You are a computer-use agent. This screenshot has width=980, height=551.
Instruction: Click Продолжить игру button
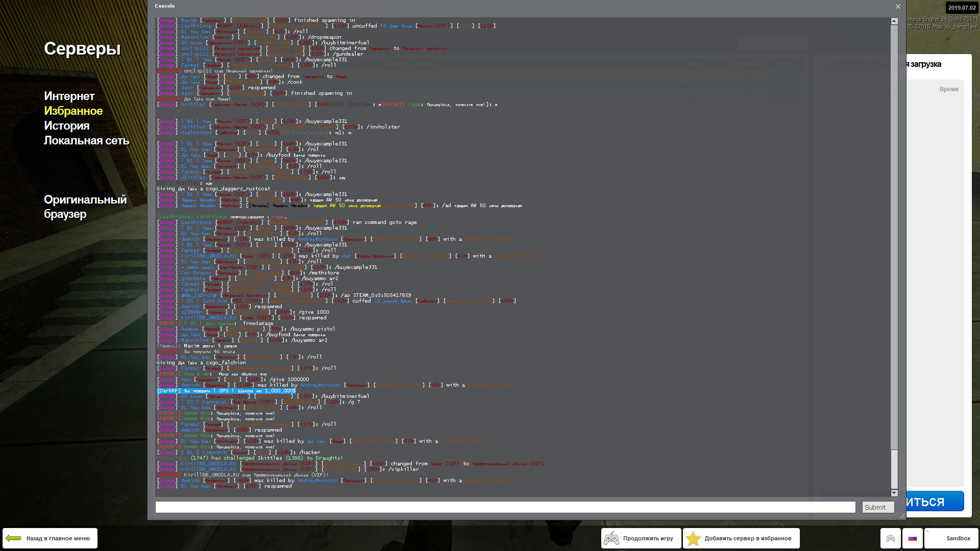tap(641, 538)
